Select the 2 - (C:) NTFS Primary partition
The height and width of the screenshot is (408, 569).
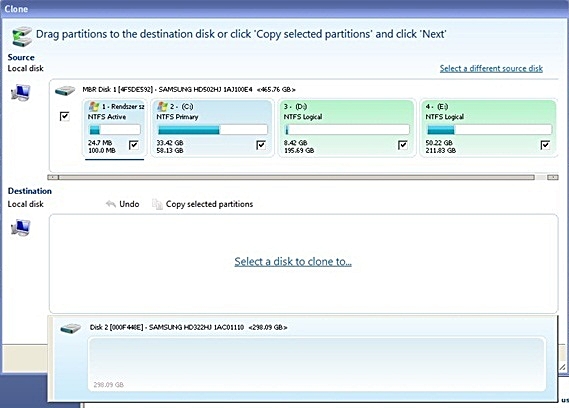pos(212,128)
